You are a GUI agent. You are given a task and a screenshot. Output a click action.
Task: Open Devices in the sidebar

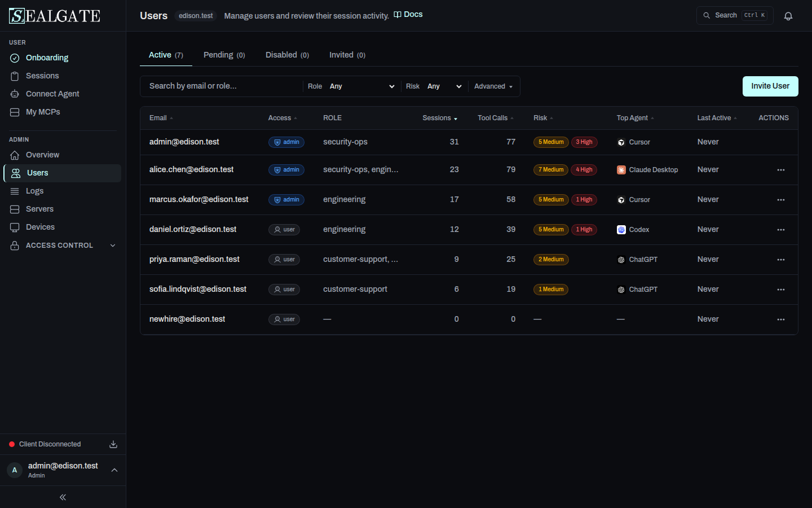(63, 227)
